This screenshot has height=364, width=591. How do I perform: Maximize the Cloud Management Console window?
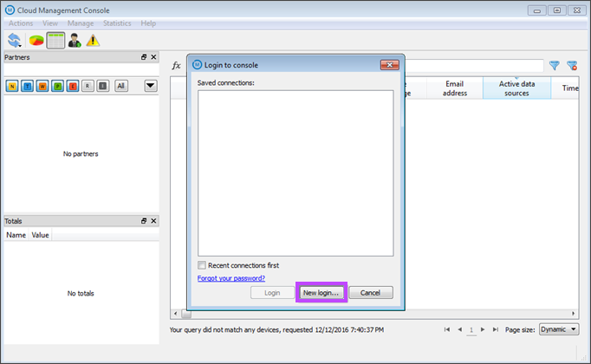tap(557, 10)
